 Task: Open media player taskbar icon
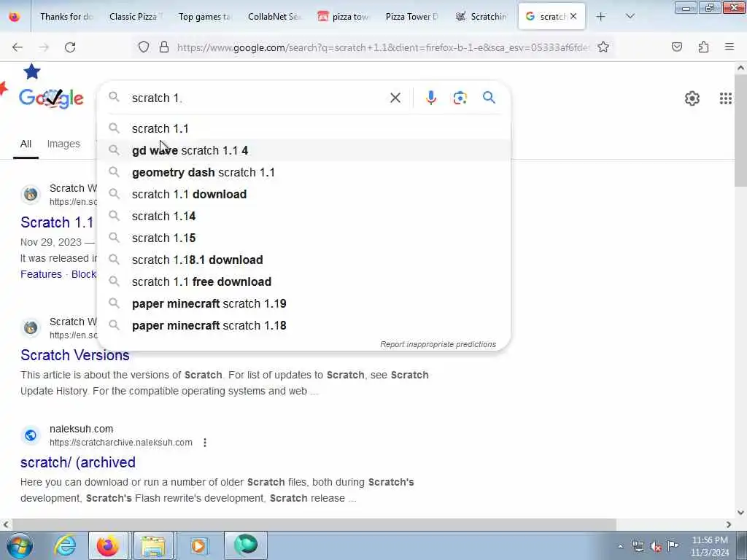click(x=199, y=545)
